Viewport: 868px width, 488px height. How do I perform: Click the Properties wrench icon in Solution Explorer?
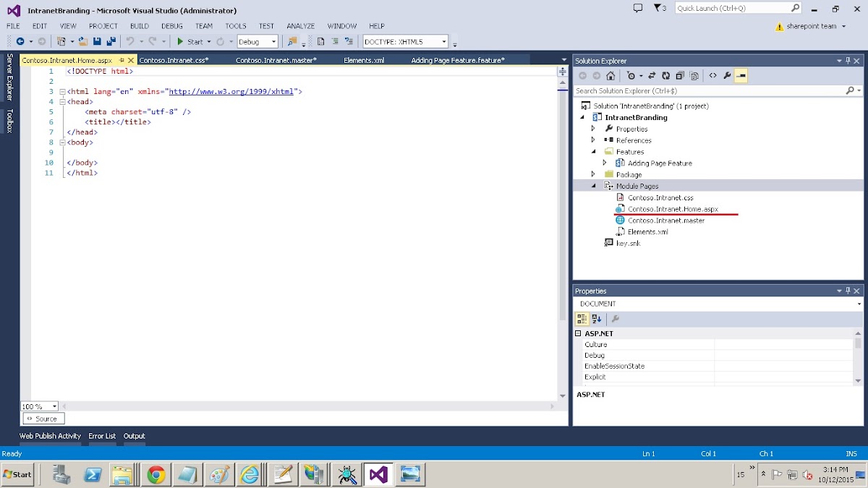click(727, 76)
